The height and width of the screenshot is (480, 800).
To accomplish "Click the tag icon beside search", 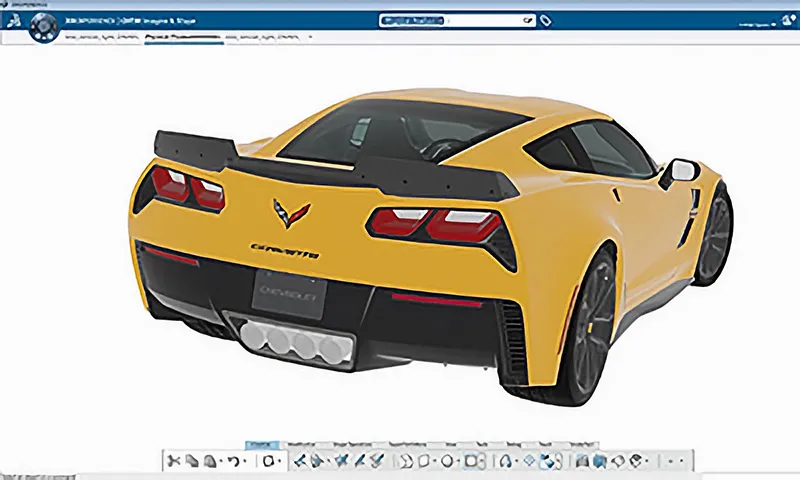I will 546,20.
